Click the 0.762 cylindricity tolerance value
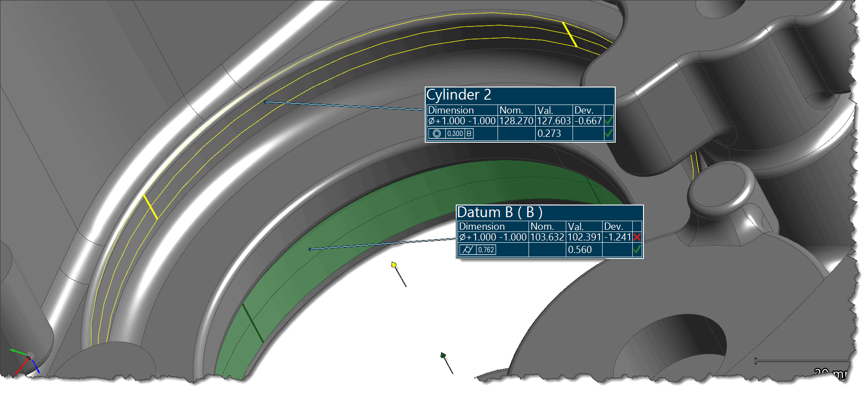Viewport: 868px width, 393px height. [x=486, y=250]
